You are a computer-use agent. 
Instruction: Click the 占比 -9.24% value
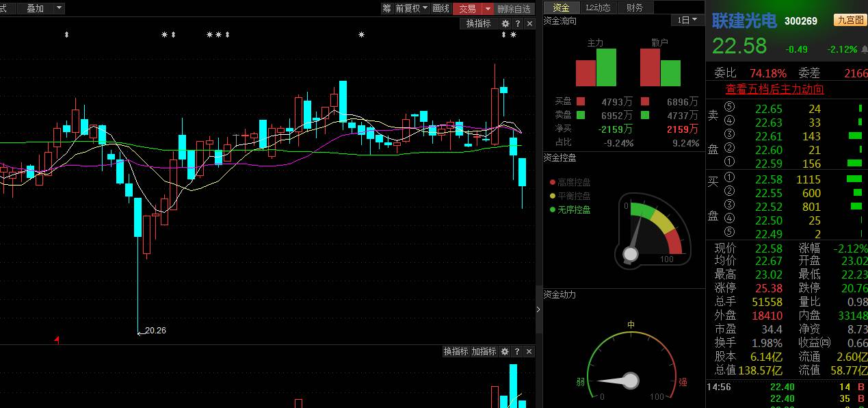pos(618,143)
